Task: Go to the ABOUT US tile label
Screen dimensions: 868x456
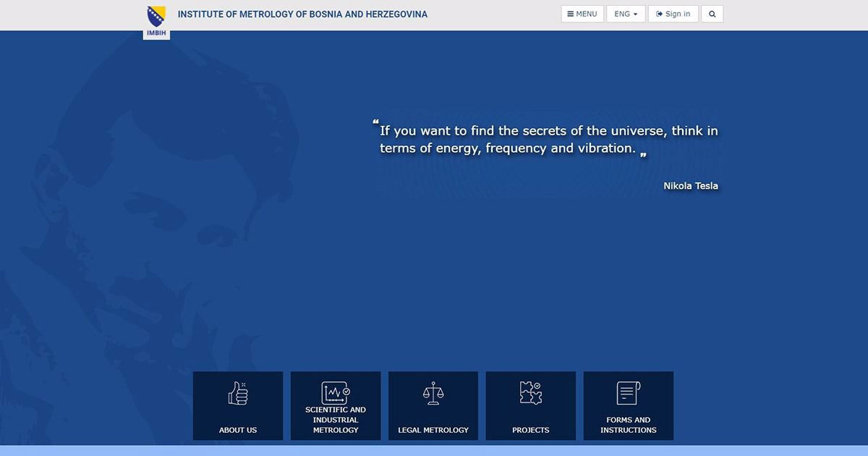Action: click(x=238, y=430)
